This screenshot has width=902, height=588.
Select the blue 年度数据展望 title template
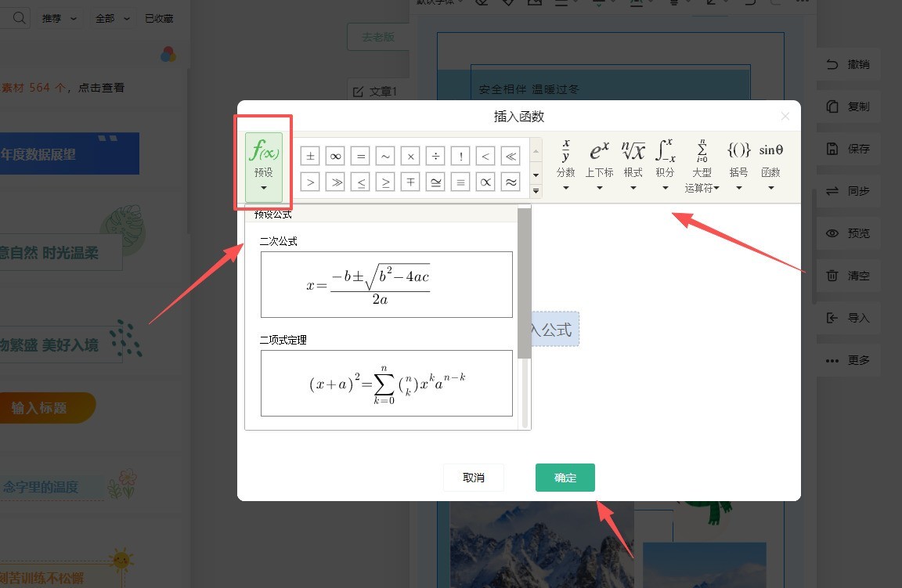tap(70, 153)
